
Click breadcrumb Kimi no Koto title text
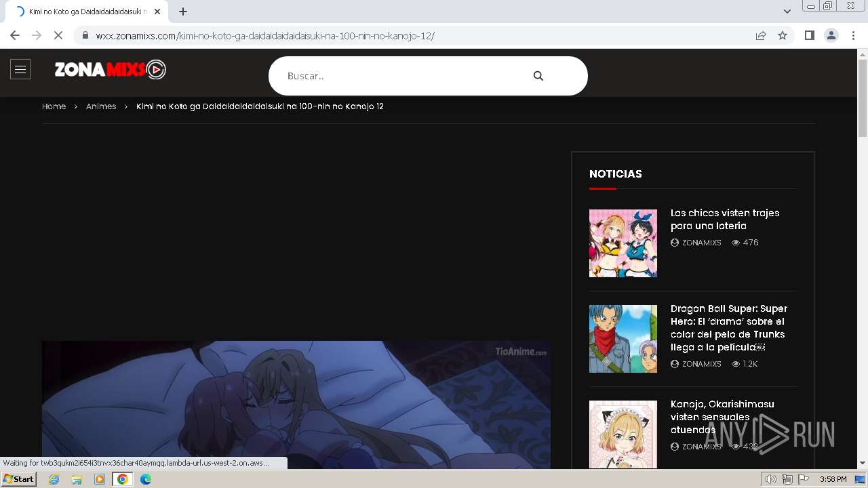tap(260, 106)
